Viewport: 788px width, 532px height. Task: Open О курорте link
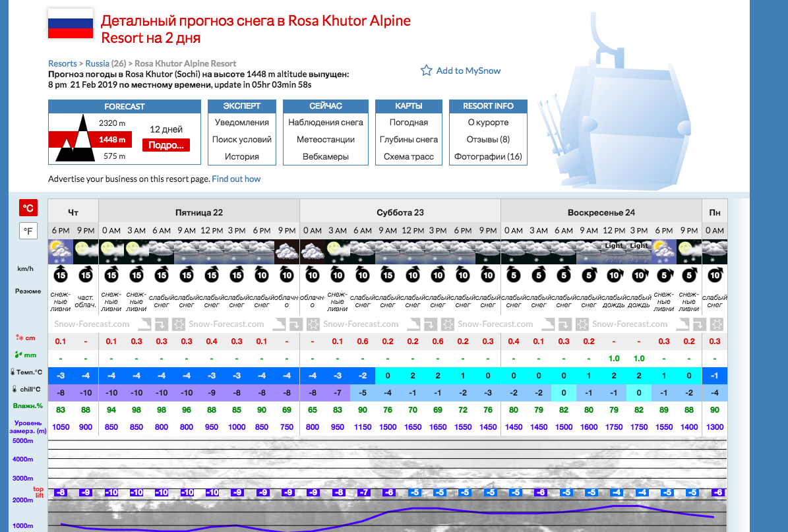488,122
